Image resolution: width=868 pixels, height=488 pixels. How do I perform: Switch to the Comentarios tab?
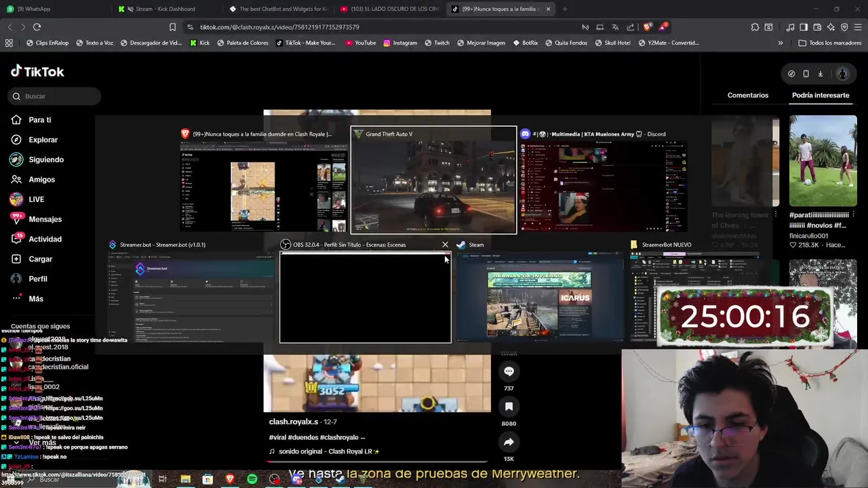[x=748, y=95]
